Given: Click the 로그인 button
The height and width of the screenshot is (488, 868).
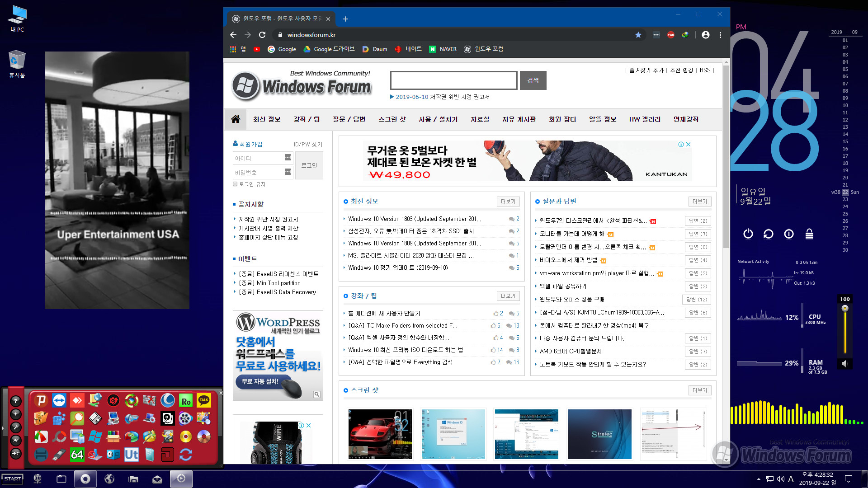Looking at the screenshot, I should point(309,165).
